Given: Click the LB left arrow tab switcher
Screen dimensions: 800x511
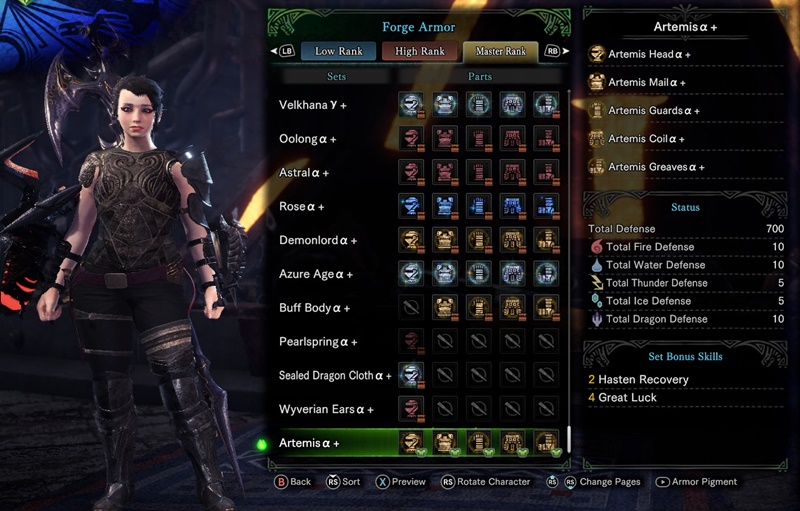Looking at the screenshot, I should (x=283, y=51).
